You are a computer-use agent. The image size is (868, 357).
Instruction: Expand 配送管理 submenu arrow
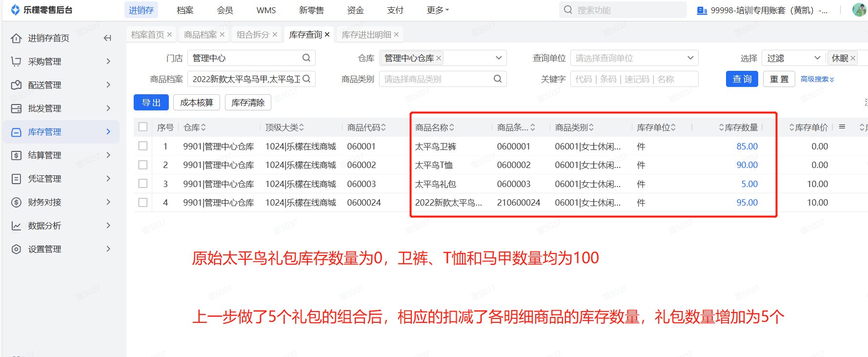(108, 84)
